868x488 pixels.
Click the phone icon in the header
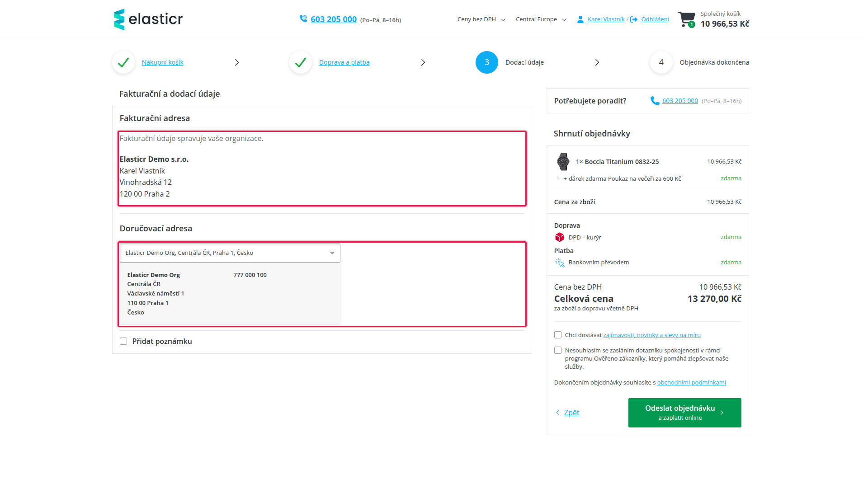(303, 19)
